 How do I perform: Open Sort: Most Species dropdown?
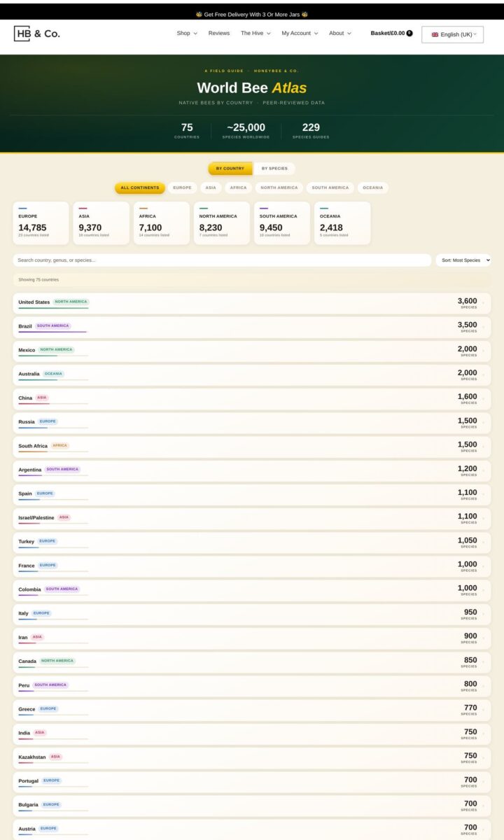pyautogui.click(x=463, y=260)
